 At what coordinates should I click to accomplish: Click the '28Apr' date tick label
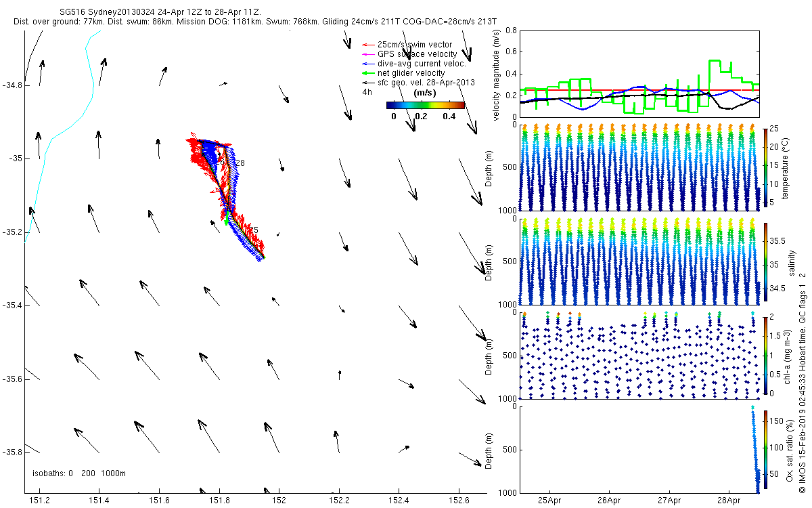pyautogui.click(x=729, y=501)
